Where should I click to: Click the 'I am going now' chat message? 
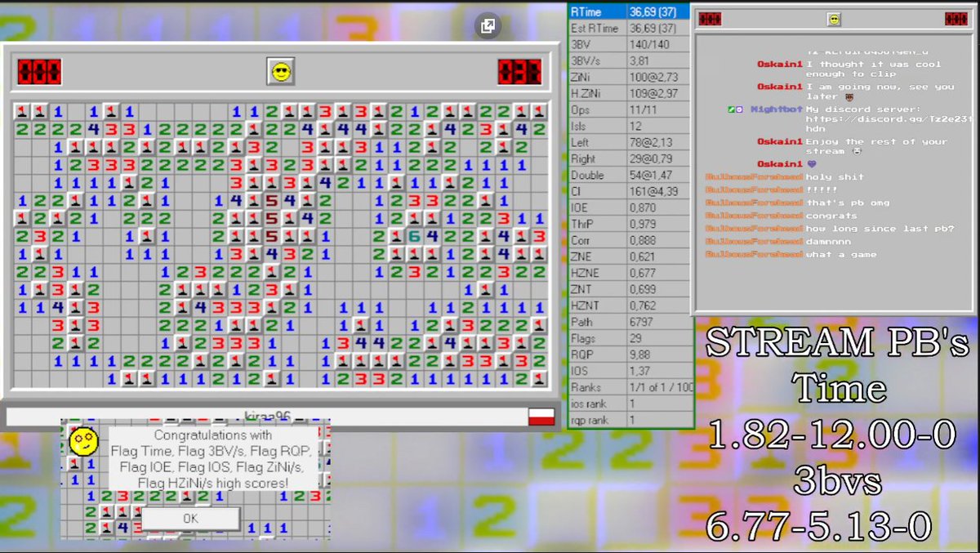coord(880,91)
